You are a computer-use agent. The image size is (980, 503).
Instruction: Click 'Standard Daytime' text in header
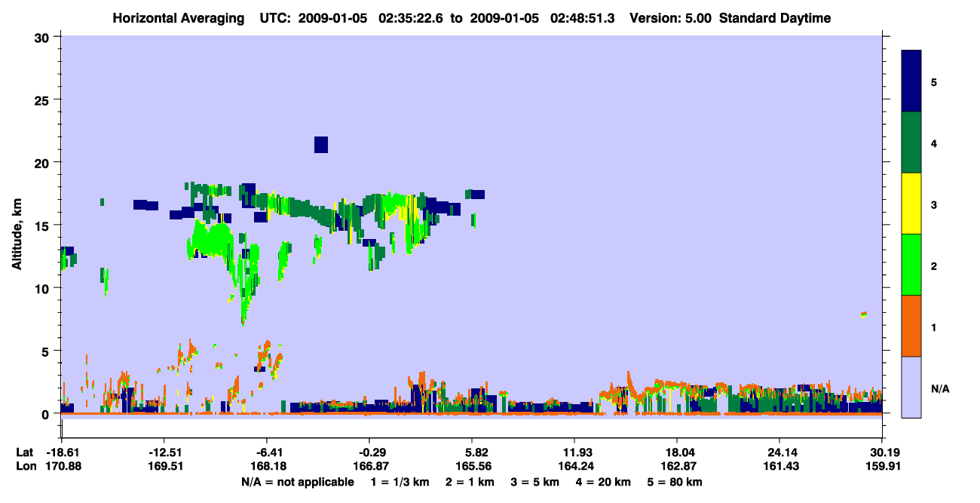tap(775, 18)
